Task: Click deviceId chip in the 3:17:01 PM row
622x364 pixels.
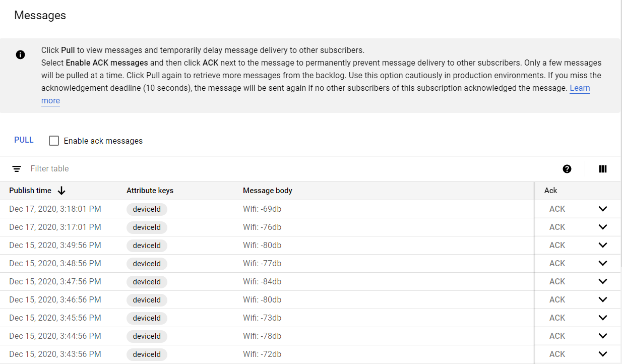Action: click(x=147, y=227)
